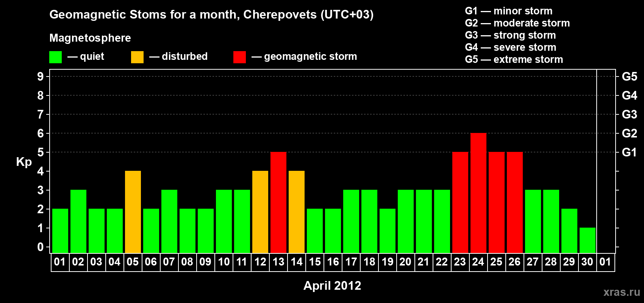Screen dimensions: 644x303
Task: Select the orange bar for day 05
Action: pyautogui.click(x=133, y=212)
